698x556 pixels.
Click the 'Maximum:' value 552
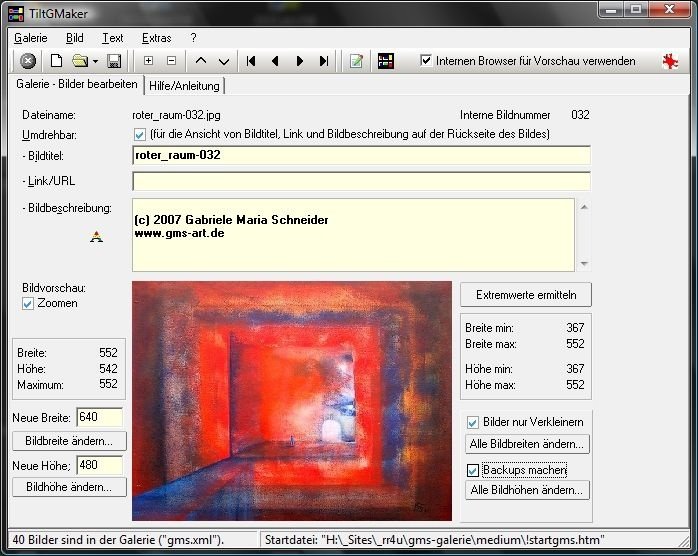(x=108, y=384)
